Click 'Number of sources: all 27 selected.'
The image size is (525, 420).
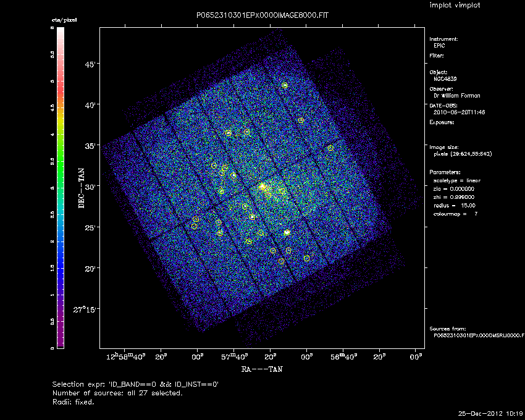(117, 393)
